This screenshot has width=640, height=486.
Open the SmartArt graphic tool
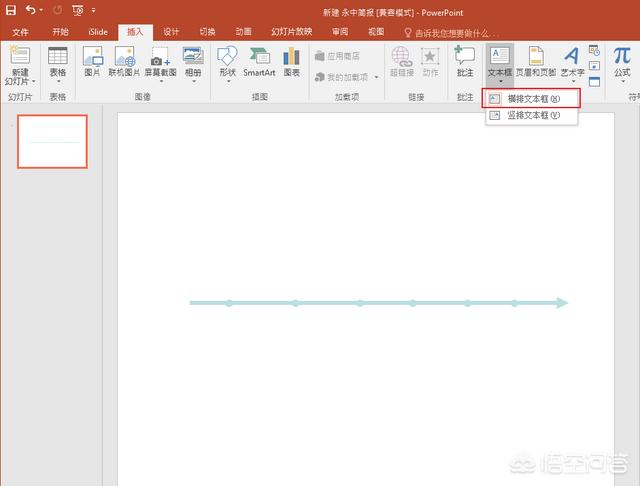click(x=259, y=62)
